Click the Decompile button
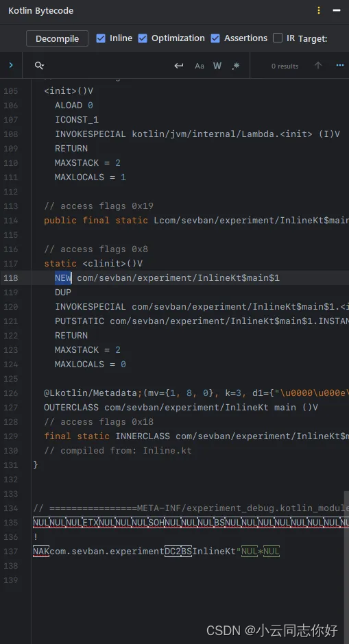The image size is (349, 644). click(x=57, y=38)
